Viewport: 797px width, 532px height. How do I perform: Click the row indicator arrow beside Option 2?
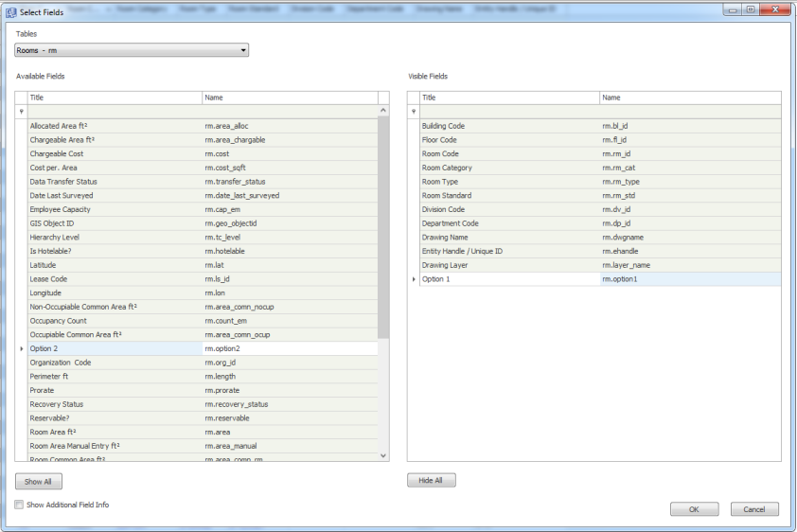tap(21, 348)
